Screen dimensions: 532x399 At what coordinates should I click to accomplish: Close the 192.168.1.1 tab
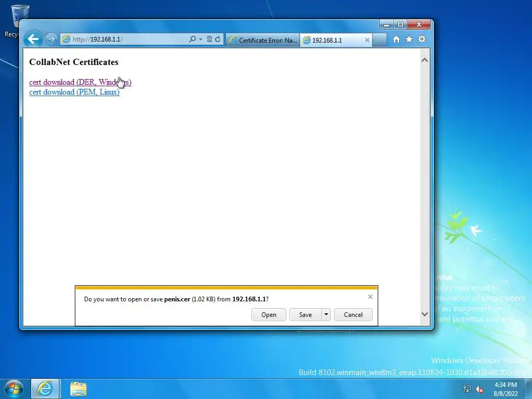367,40
